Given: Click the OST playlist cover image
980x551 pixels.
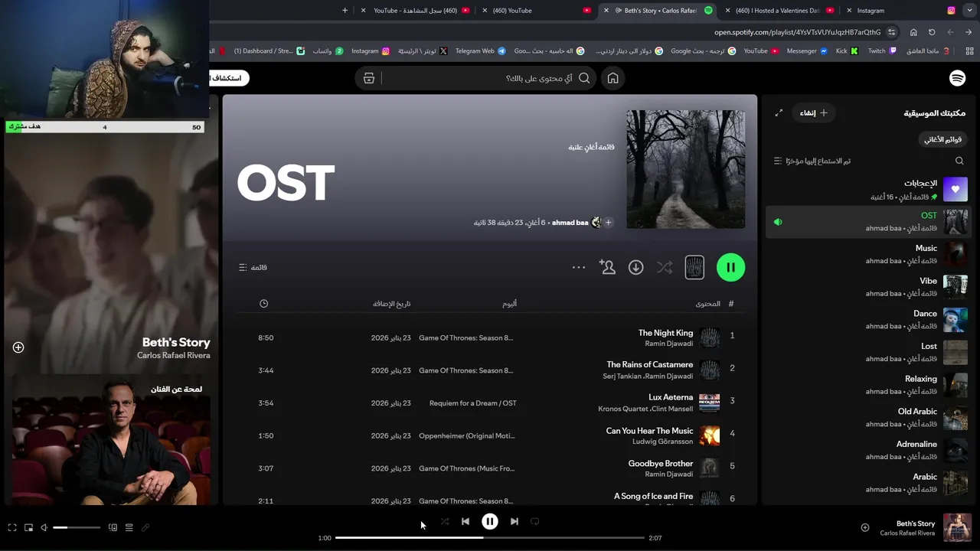Looking at the screenshot, I should (685, 169).
